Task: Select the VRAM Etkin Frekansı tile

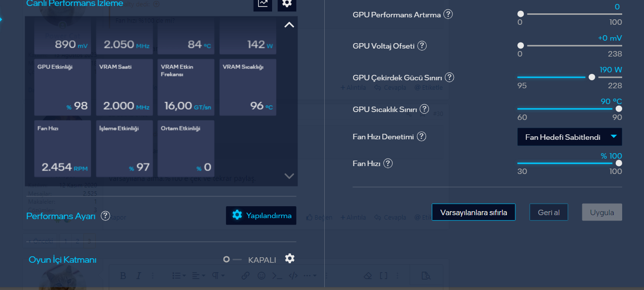Action: tap(186, 87)
